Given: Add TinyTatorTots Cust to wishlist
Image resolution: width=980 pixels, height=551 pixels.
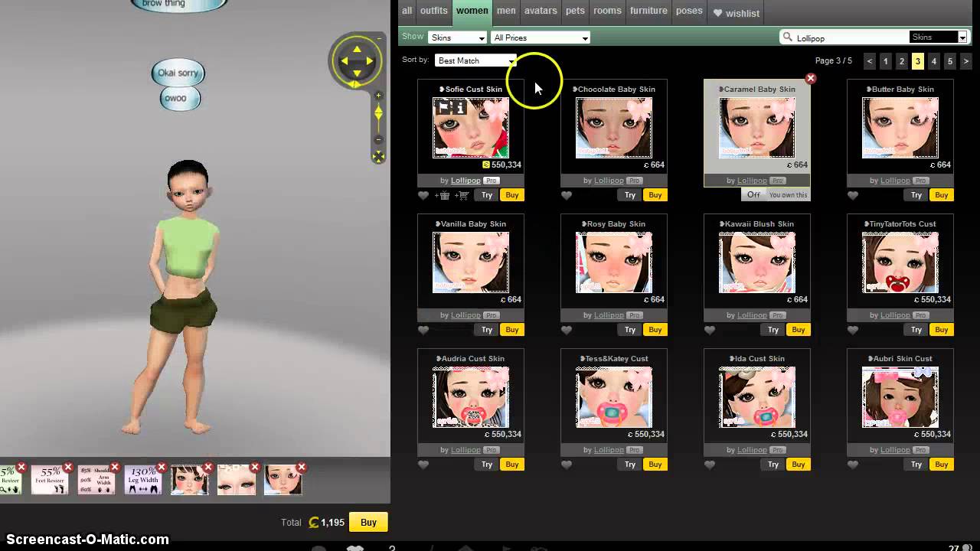Looking at the screenshot, I should click(853, 330).
